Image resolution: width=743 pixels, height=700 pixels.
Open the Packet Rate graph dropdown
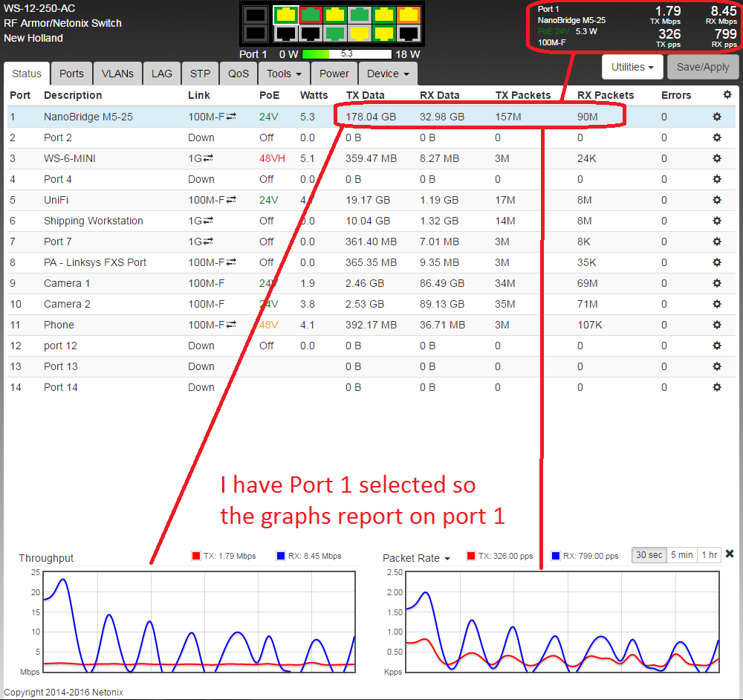417,558
